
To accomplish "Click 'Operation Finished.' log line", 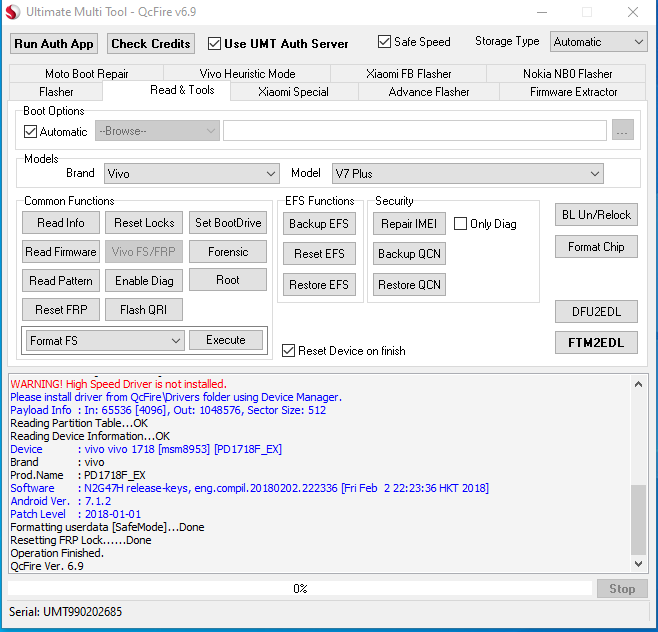I will (x=57, y=553).
